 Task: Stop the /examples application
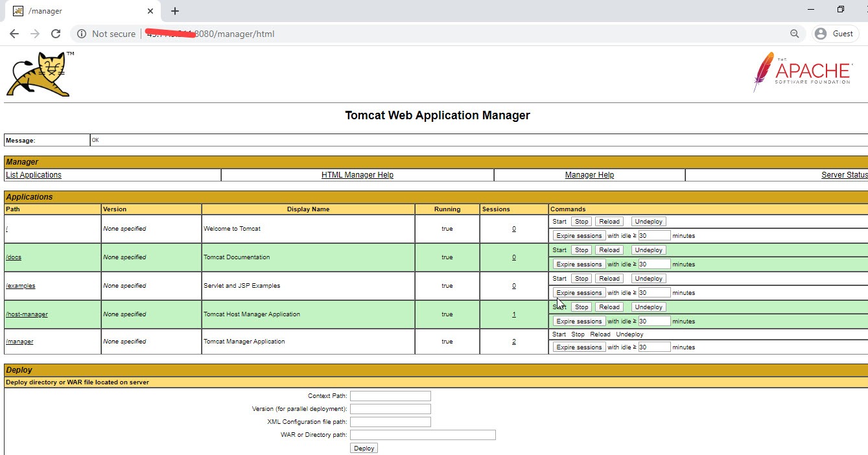[x=581, y=279]
